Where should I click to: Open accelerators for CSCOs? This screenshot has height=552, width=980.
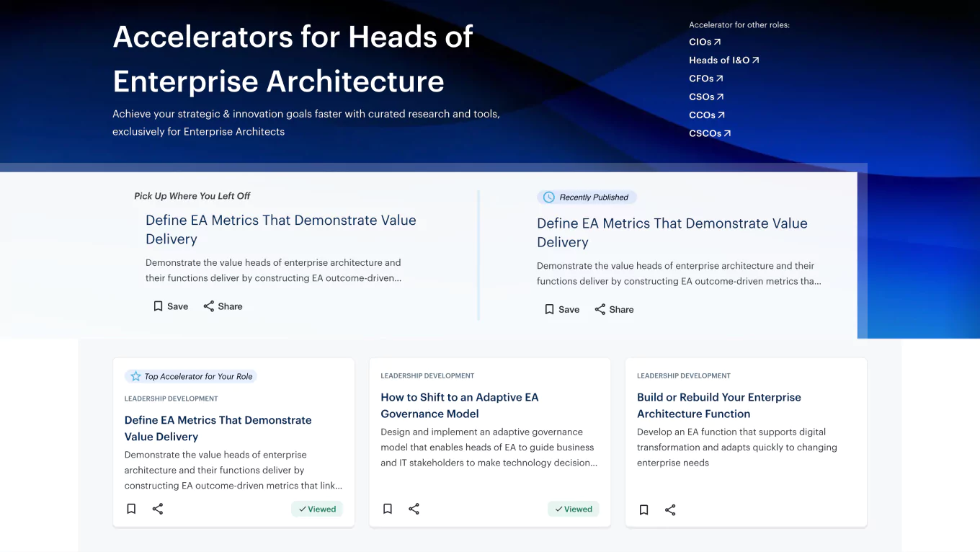coord(710,133)
